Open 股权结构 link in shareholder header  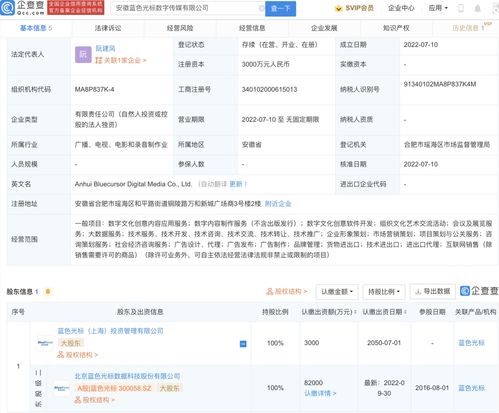pyautogui.click(x=287, y=292)
